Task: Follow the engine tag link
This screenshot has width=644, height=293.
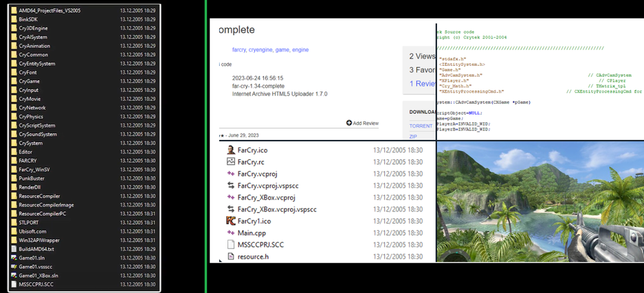Action: (x=300, y=49)
